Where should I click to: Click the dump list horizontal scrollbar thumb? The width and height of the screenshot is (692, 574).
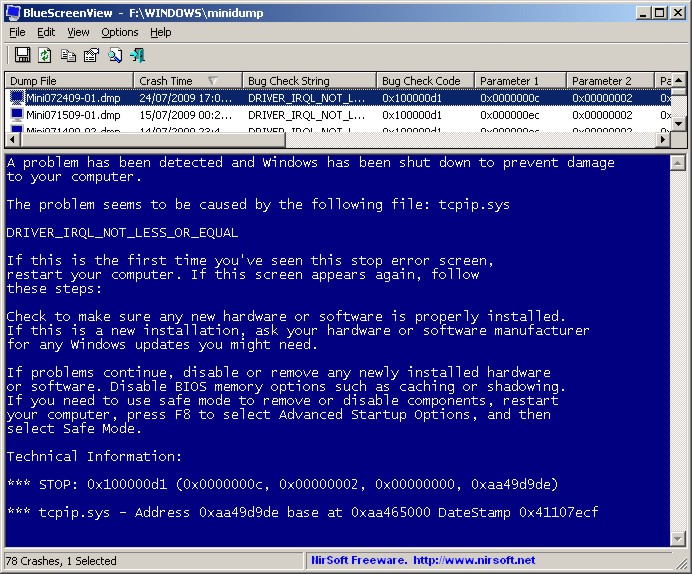point(153,139)
